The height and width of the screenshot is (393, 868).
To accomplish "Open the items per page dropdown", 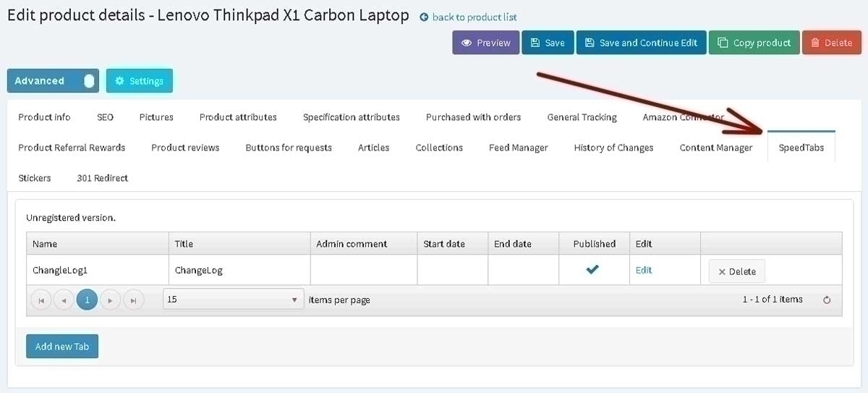I will (233, 300).
